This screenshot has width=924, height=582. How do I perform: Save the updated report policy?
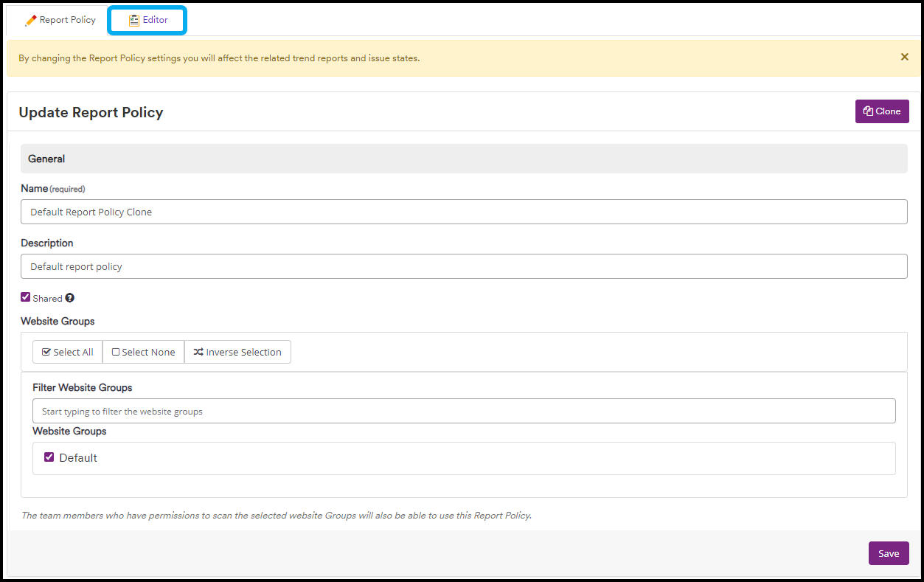(x=889, y=552)
